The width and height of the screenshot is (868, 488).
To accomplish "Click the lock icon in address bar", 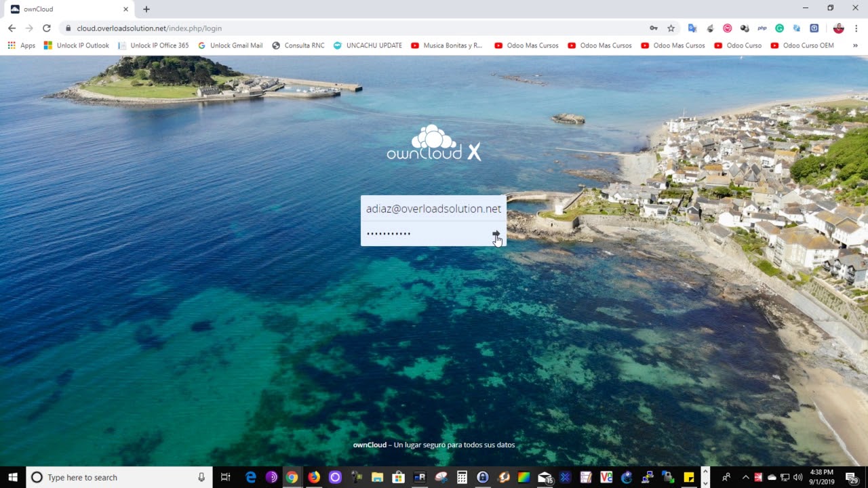I will tap(68, 28).
